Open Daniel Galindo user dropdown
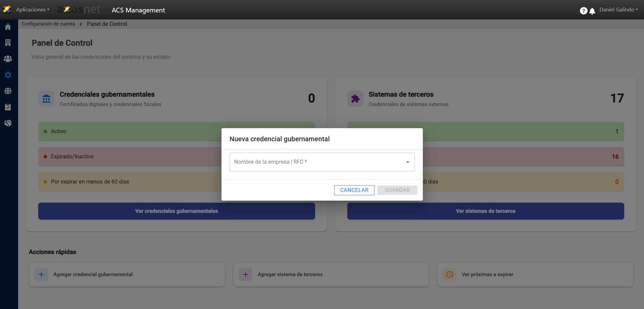The height and width of the screenshot is (309, 644). (x=618, y=10)
